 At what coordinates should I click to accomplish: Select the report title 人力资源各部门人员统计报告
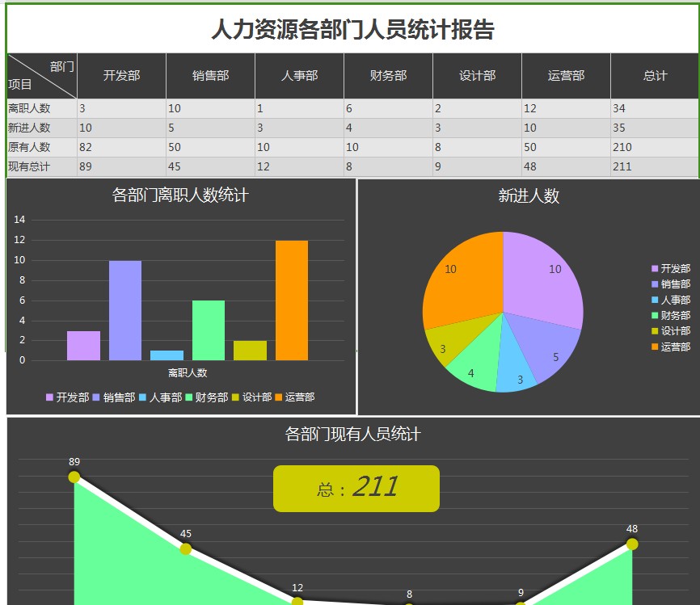pyautogui.click(x=352, y=29)
